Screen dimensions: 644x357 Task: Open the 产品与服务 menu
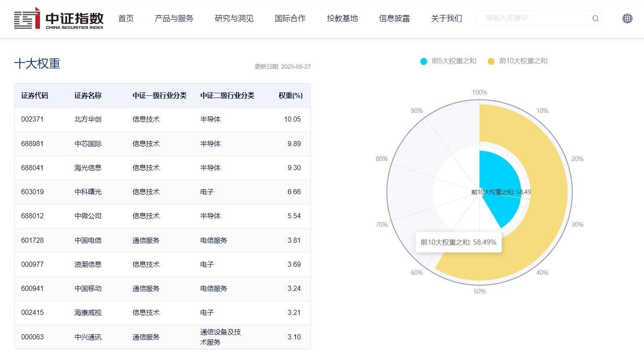point(174,18)
